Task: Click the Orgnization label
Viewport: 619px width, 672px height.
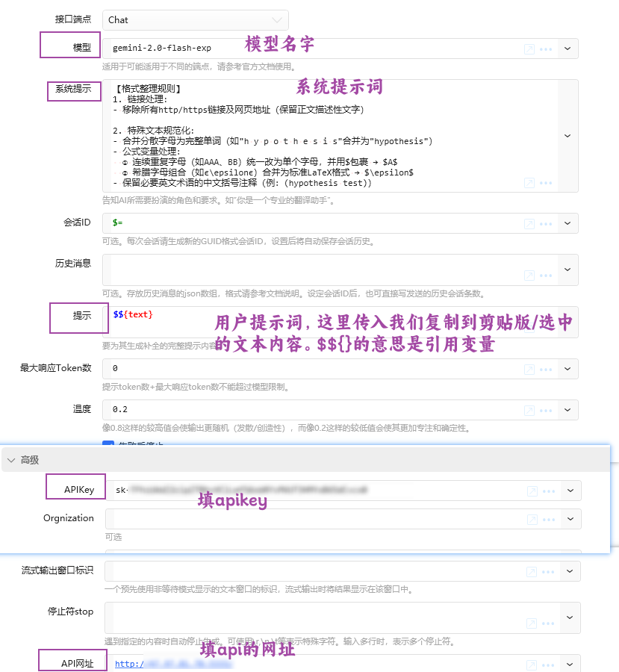Action: point(69,518)
